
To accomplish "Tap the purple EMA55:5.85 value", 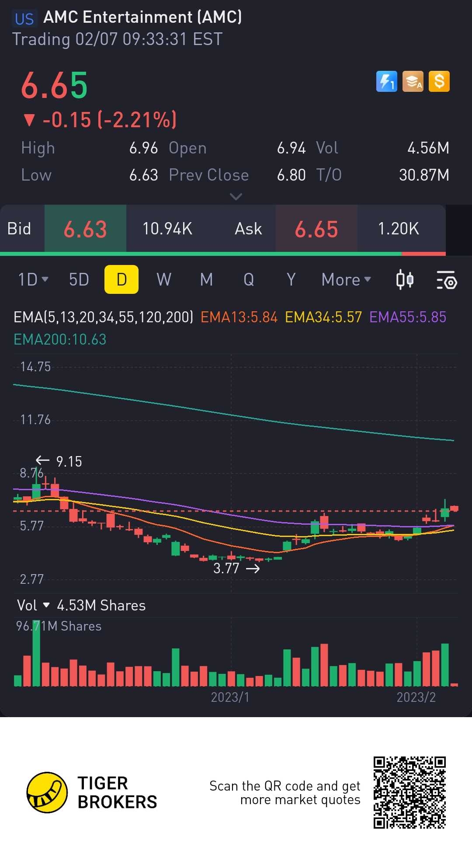I will click(x=408, y=317).
